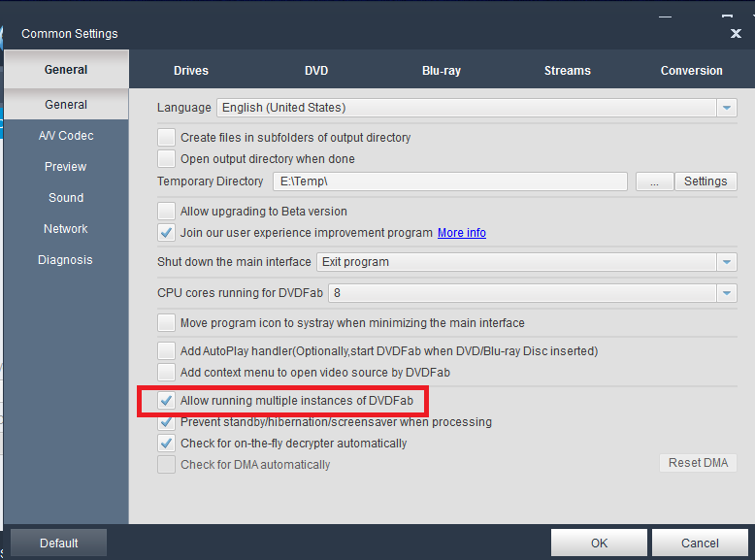Click the Temporary Directory label
This screenshot has width=755, height=560.
tap(210, 181)
